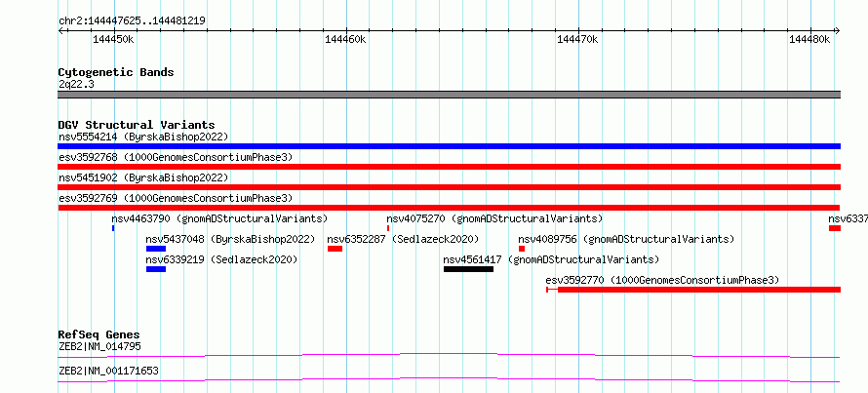Open the nsv5554214 (ByrskaBishop2022) label

(x=143, y=137)
